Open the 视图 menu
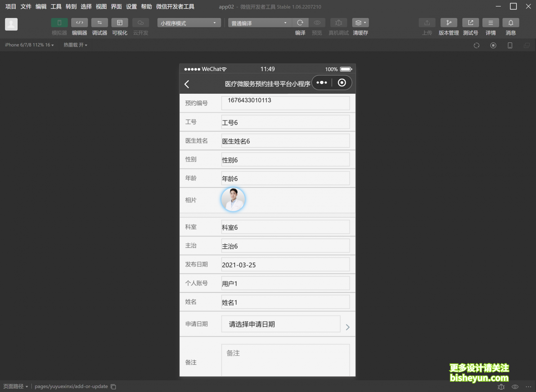Image resolution: width=536 pixels, height=392 pixels. pos(101,7)
